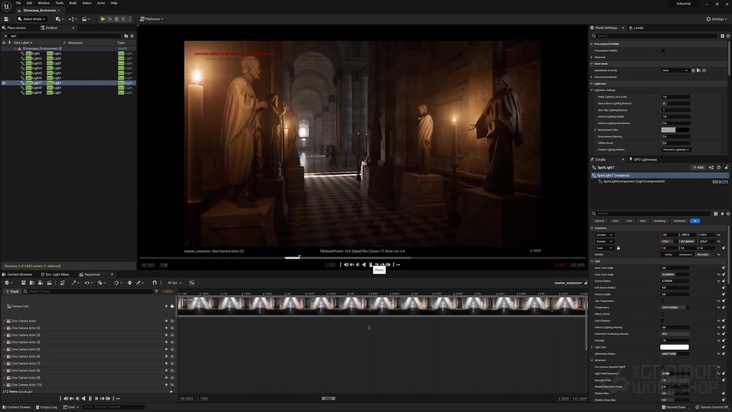Open Light Color white swatch

(675, 347)
